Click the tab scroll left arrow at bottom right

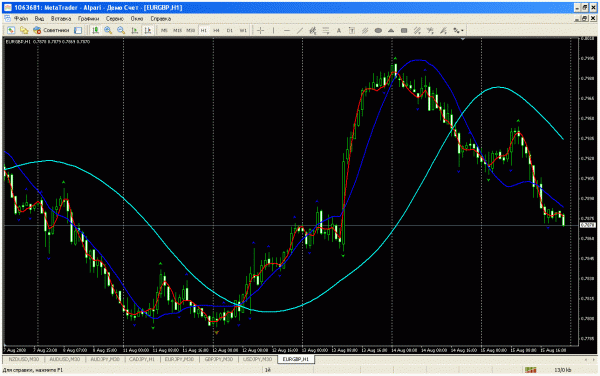click(585, 360)
